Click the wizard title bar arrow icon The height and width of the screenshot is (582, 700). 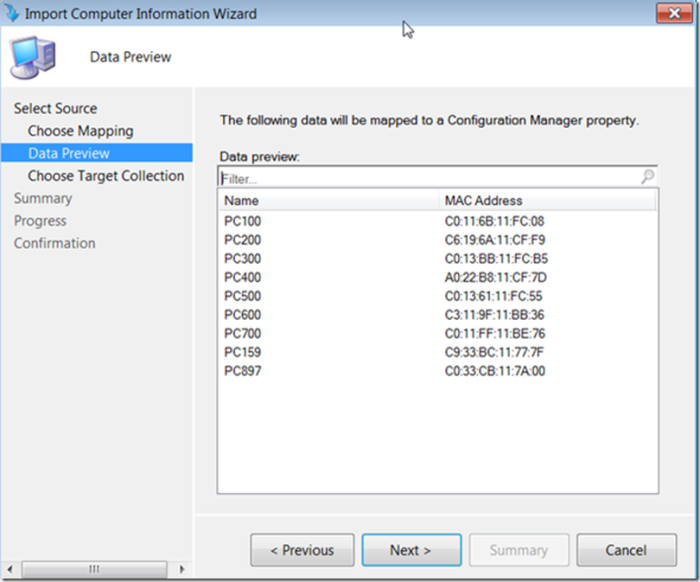[11, 13]
